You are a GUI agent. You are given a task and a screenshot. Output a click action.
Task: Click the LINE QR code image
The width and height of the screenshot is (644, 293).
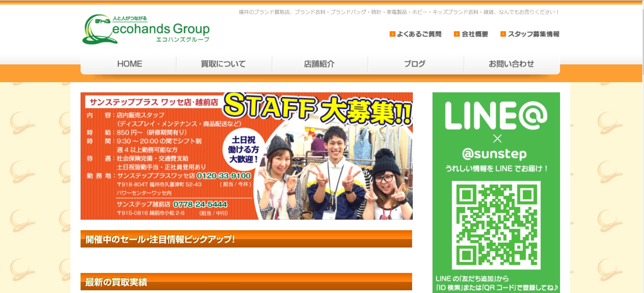tap(496, 225)
